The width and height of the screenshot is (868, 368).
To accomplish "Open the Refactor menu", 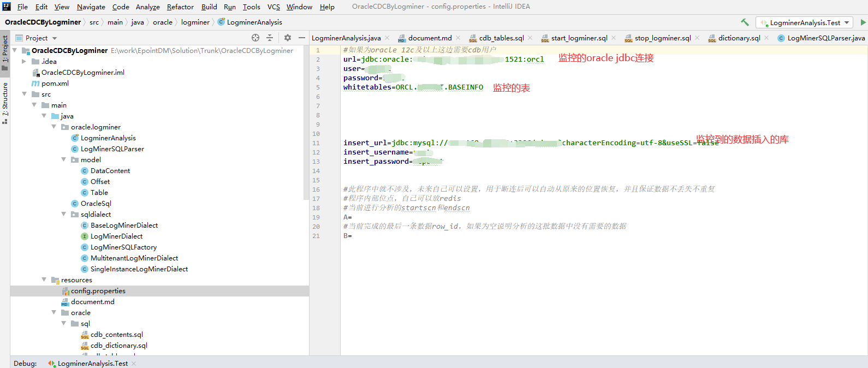I will click(x=180, y=7).
